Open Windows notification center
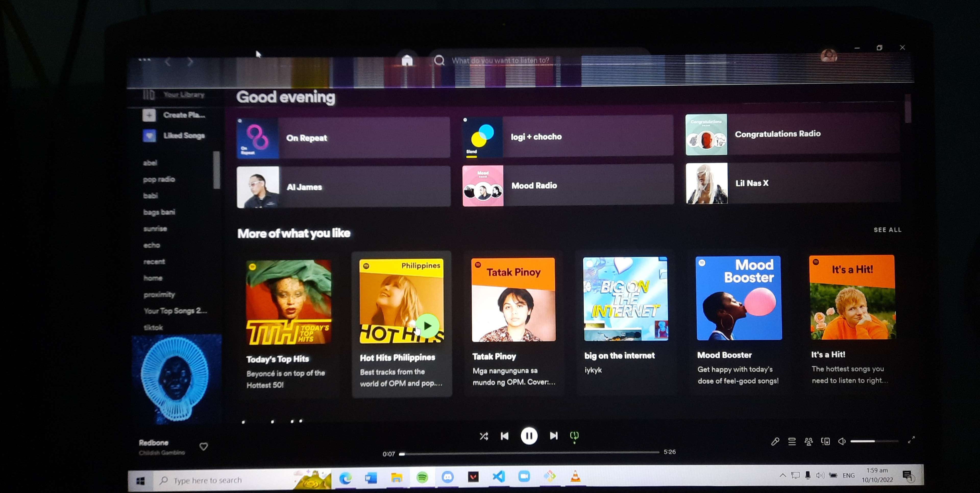 point(908,475)
